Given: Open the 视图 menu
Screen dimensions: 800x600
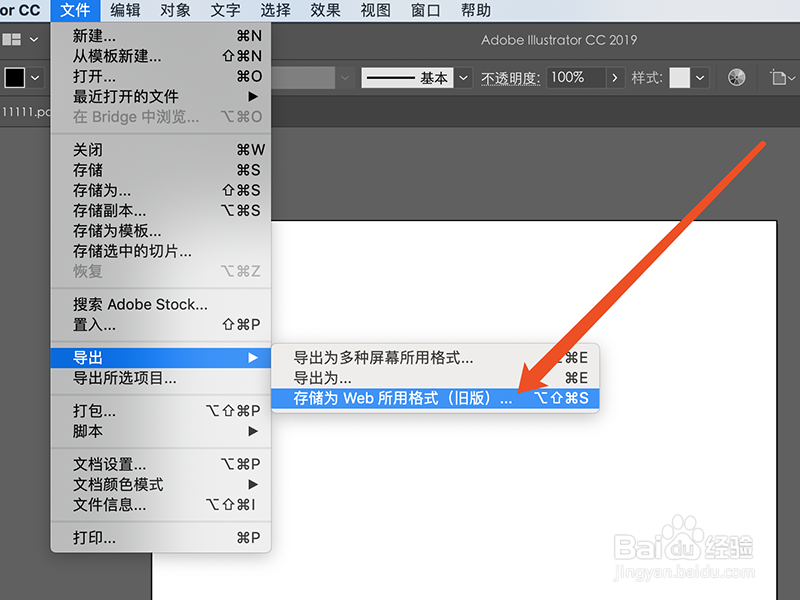Looking at the screenshot, I should point(375,10).
